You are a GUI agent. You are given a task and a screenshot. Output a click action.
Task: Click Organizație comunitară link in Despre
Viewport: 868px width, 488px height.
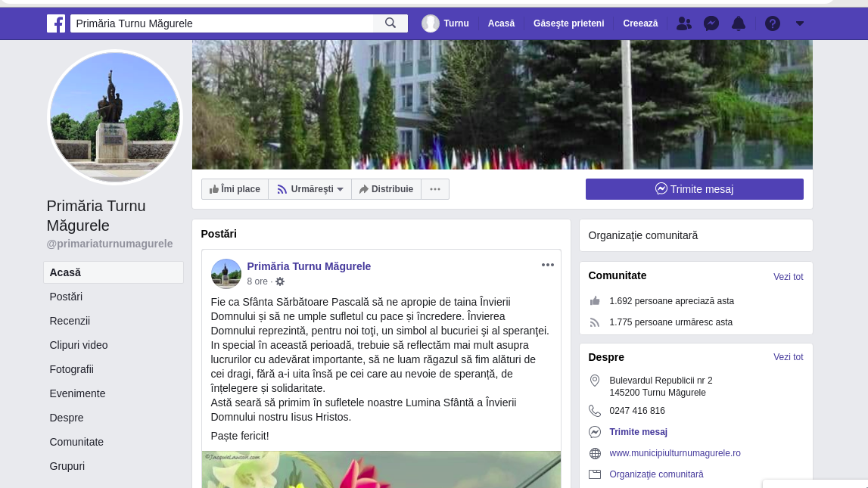656,474
